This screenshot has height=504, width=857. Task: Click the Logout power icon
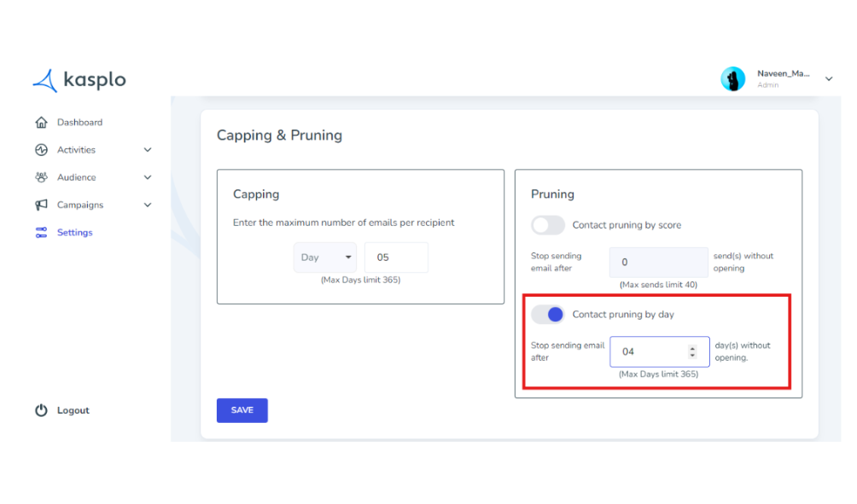[41, 410]
